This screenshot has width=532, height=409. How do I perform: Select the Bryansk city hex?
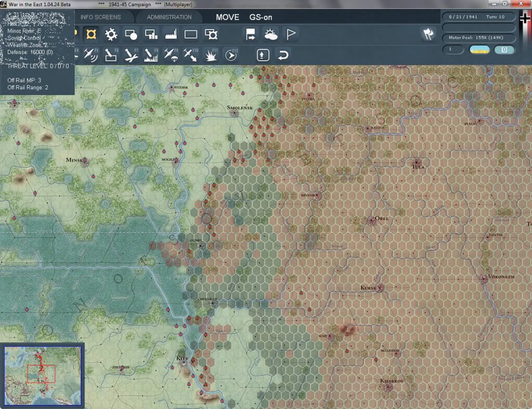click(317, 195)
